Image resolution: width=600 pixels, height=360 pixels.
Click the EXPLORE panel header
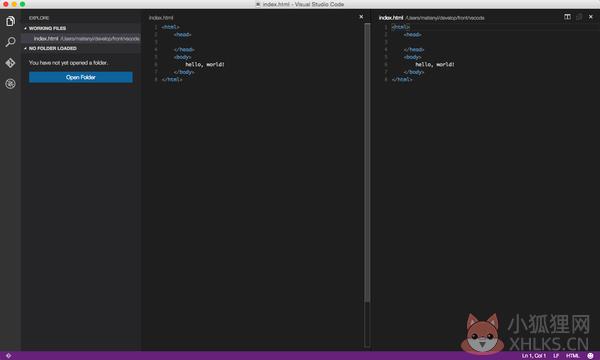tap(39, 18)
